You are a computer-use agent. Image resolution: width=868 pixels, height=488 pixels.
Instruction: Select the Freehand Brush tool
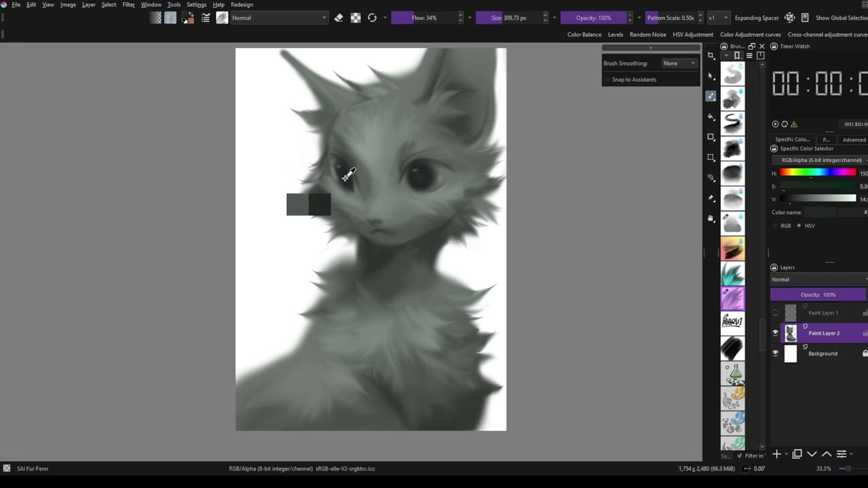click(711, 96)
